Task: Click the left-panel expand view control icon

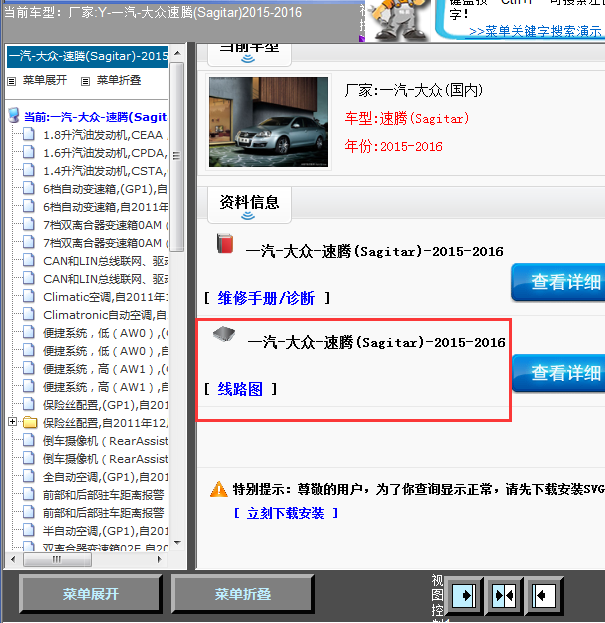Action: [464, 595]
